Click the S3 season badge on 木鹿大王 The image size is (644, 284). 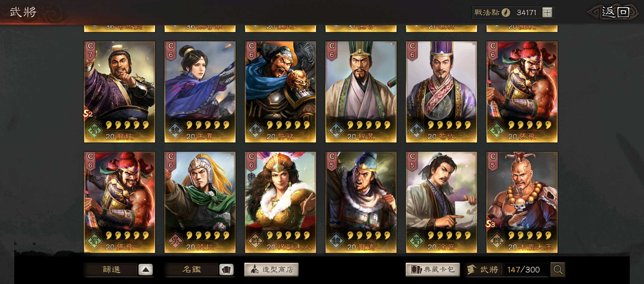490,224
